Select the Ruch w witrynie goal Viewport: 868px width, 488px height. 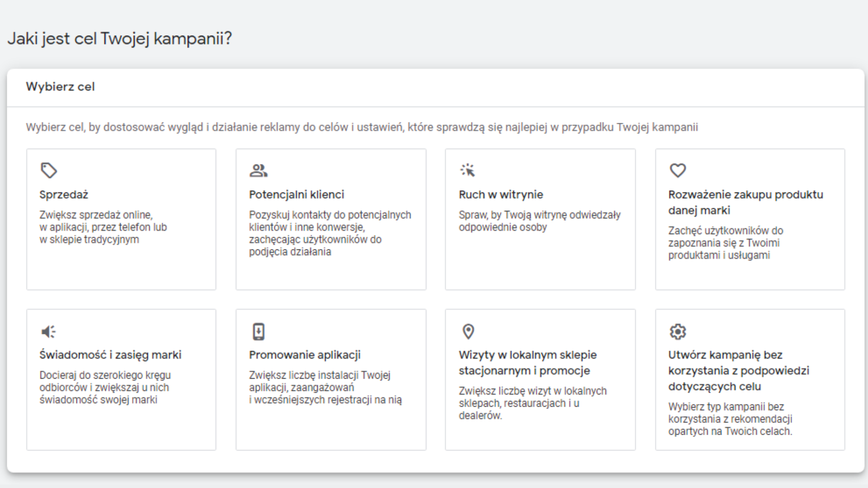coord(501,195)
